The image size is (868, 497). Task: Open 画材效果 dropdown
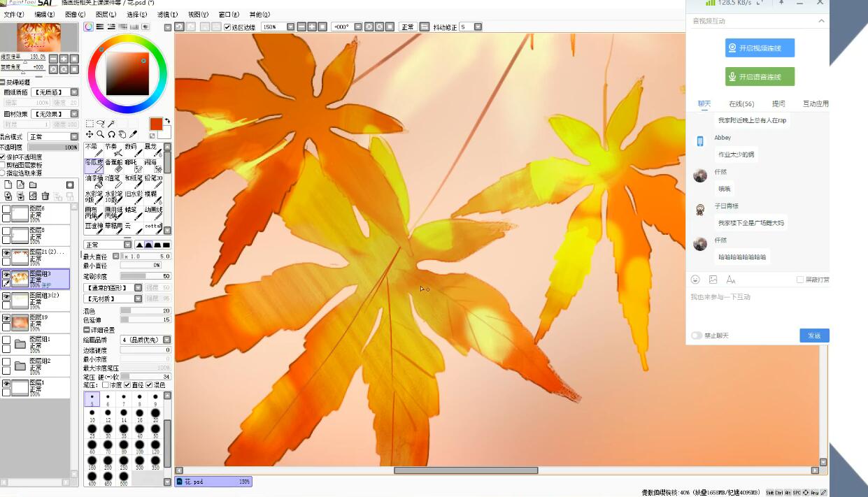pyautogui.click(x=55, y=114)
